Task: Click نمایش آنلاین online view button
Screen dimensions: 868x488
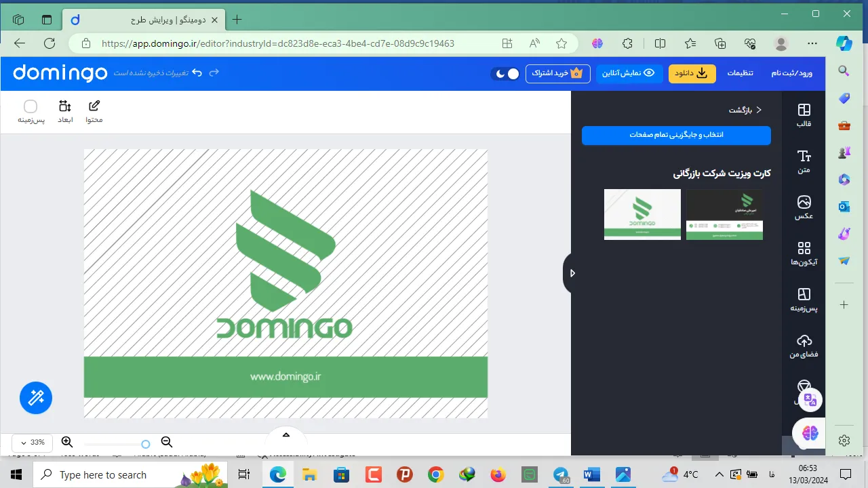Action: pyautogui.click(x=629, y=73)
